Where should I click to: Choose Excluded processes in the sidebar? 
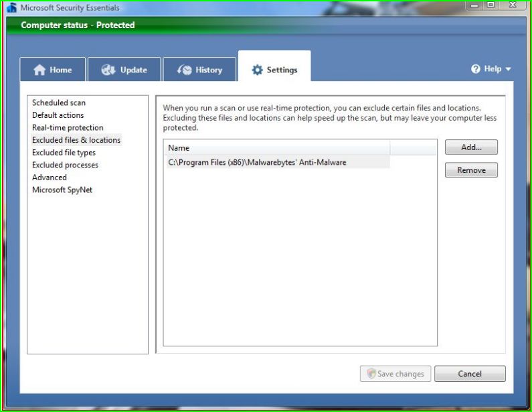[65, 165]
